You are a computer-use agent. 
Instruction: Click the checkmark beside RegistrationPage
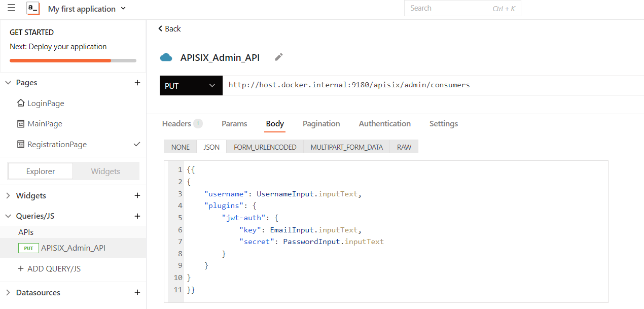click(x=136, y=144)
